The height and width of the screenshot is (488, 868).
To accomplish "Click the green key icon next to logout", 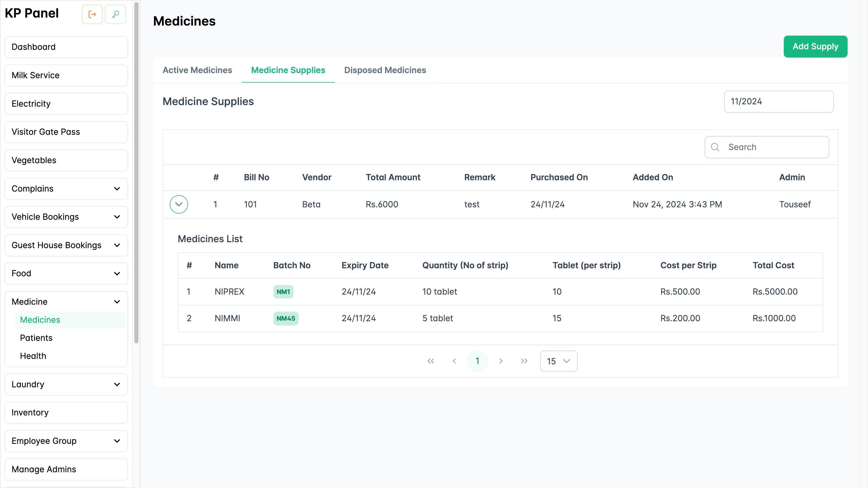I will (x=115, y=14).
